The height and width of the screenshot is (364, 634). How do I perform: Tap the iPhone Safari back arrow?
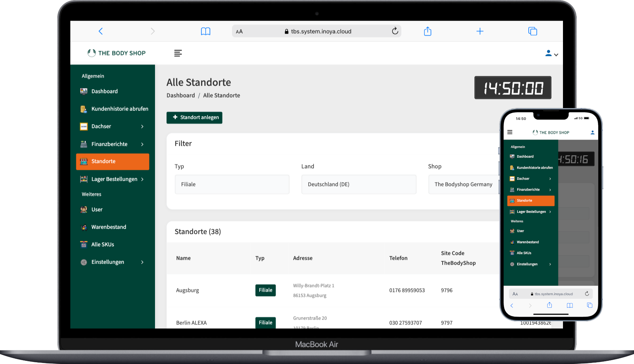512,306
